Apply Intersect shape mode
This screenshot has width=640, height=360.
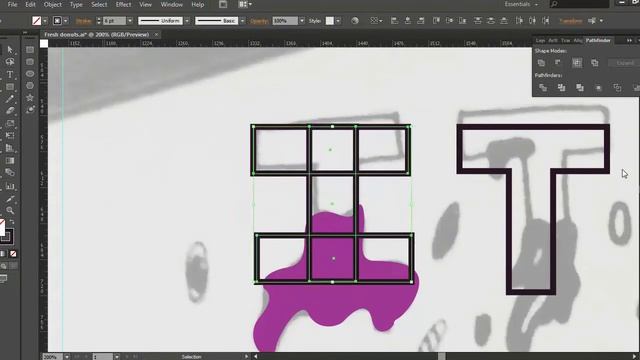[577, 63]
